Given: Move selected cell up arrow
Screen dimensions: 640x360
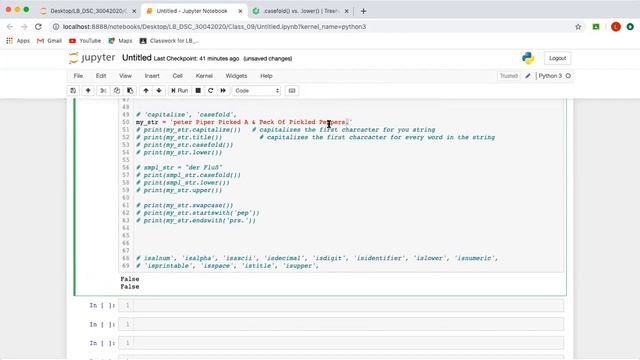Looking at the screenshot, I should point(146,91).
